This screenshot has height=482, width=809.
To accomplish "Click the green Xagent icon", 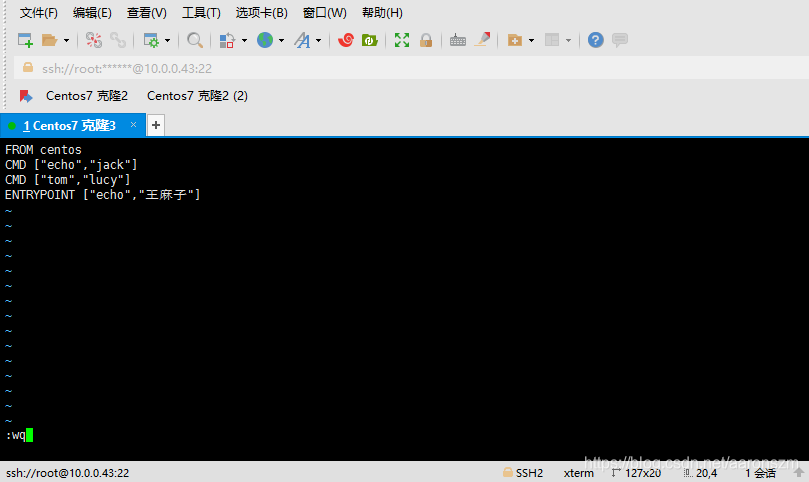I will coord(369,40).
